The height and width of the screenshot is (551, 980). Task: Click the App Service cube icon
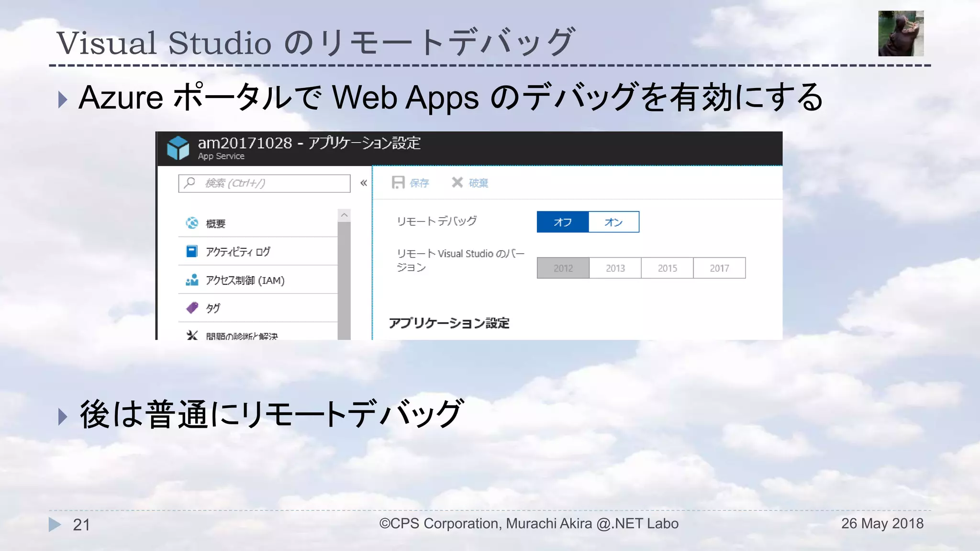[x=178, y=148]
